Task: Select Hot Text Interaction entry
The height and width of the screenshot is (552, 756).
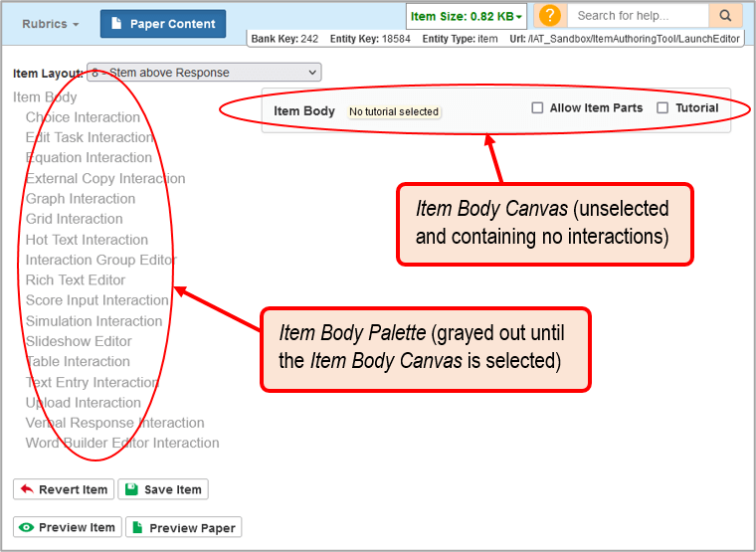Action: click(87, 240)
